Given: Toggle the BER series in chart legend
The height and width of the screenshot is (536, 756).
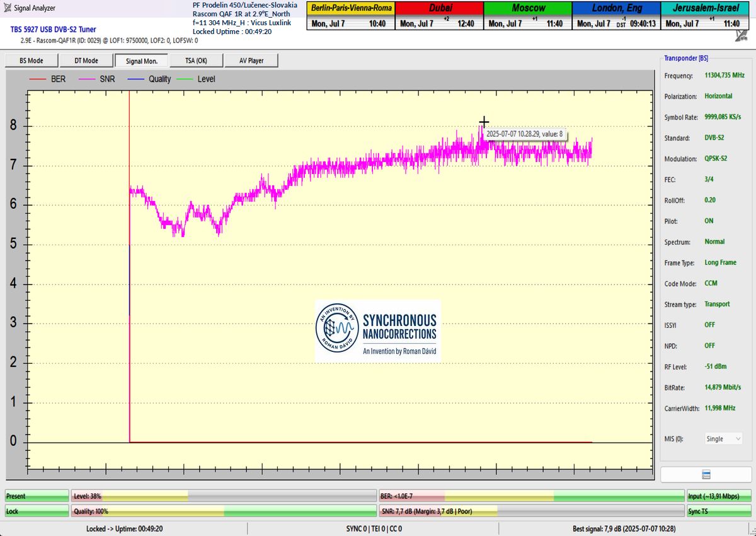Looking at the screenshot, I should click(x=53, y=79).
